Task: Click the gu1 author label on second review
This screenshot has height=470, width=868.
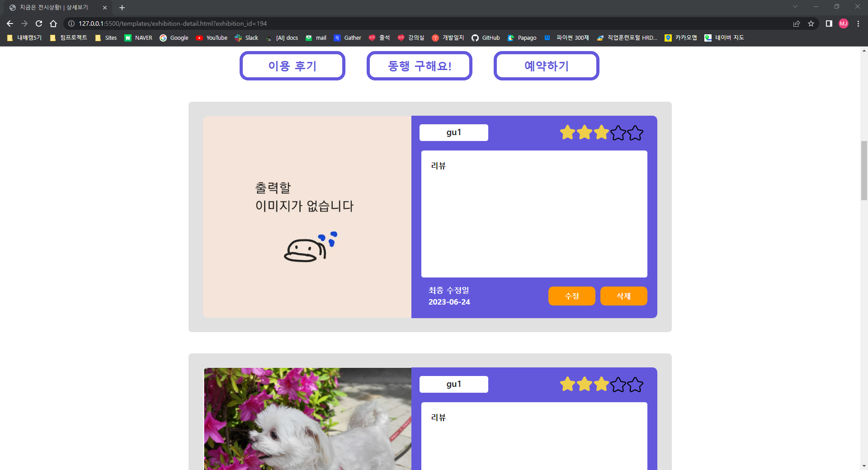Action: (x=454, y=384)
